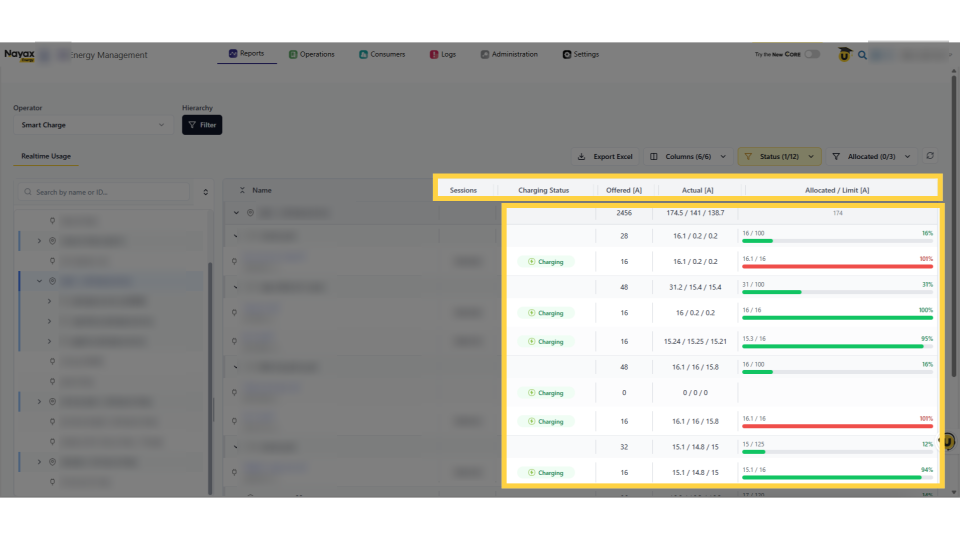Click the first Charging status badge

(x=546, y=262)
